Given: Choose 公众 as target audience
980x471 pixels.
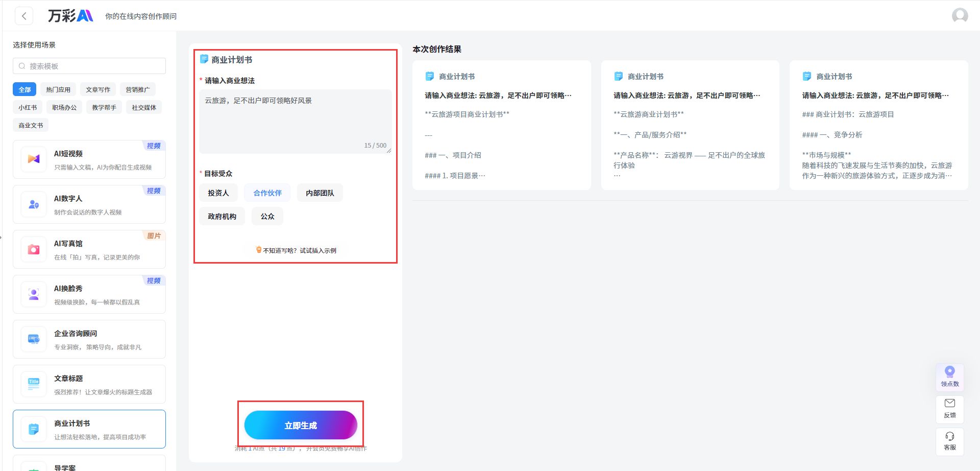Looking at the screenshot, I should (x=267, y=216).
